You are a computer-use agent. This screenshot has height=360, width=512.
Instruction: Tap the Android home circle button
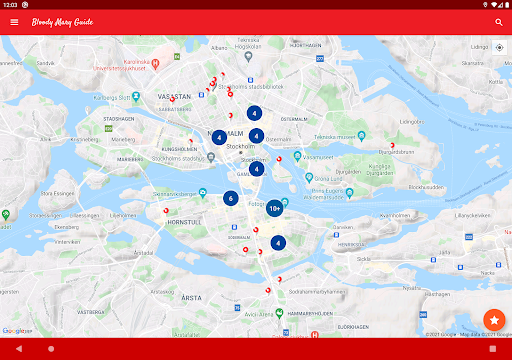point(51,349)
